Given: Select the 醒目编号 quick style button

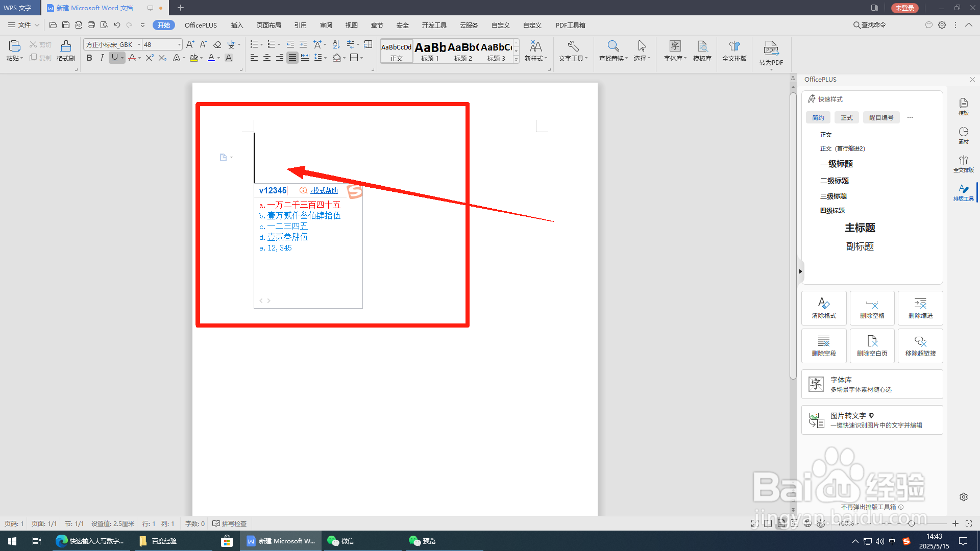Looking at the screenshot, I should (x=881, y=118).
